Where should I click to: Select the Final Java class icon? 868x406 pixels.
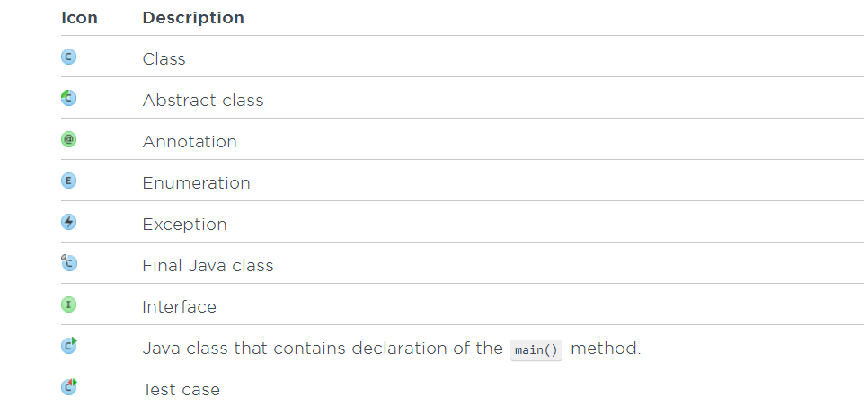pos(68,263)
